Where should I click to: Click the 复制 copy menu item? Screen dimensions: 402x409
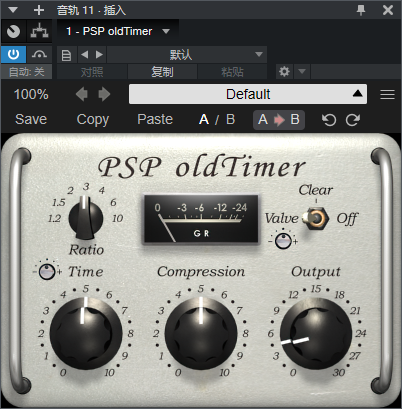[162, 72]
